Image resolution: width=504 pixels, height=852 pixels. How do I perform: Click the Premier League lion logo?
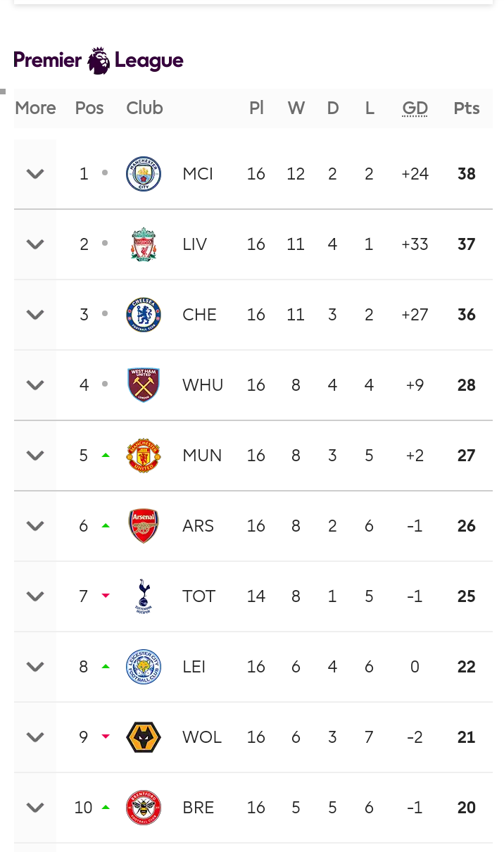coord(99,61)
